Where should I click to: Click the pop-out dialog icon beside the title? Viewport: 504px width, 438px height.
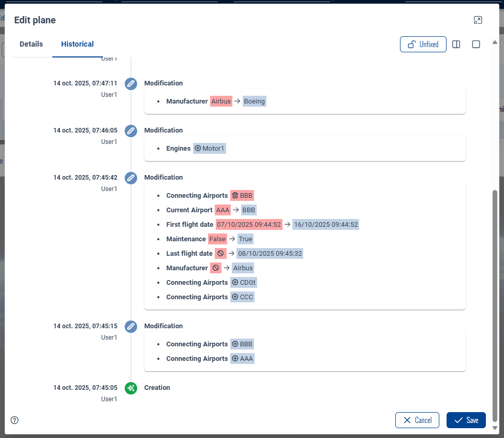click(x=478, y=20)
